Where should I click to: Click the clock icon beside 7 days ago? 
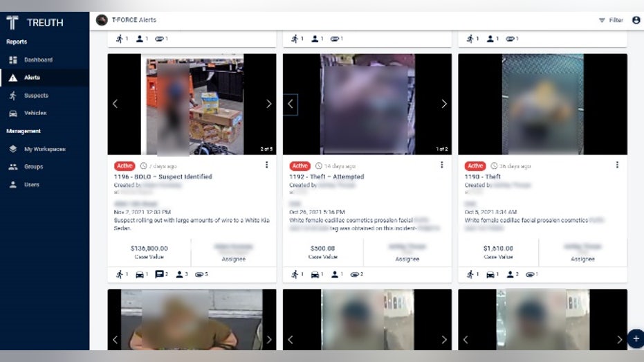(143, 166)
